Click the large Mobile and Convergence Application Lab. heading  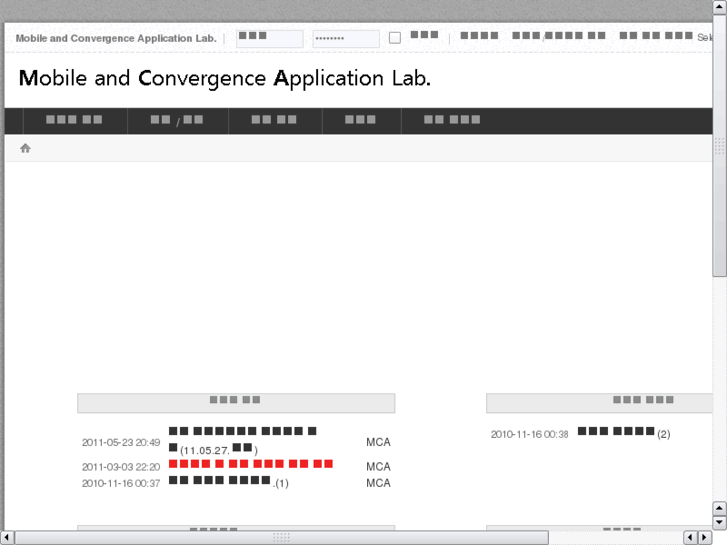225,78
